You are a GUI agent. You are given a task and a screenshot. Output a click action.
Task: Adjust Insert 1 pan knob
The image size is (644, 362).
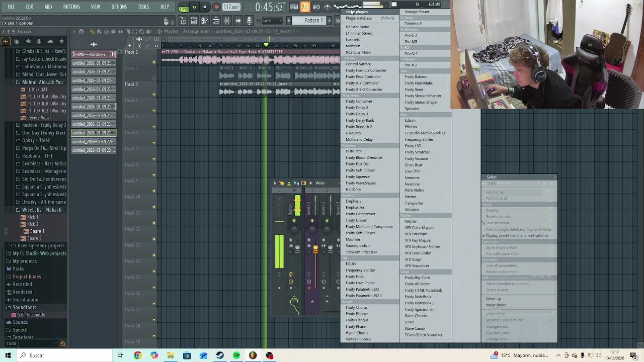coord(312,230)
